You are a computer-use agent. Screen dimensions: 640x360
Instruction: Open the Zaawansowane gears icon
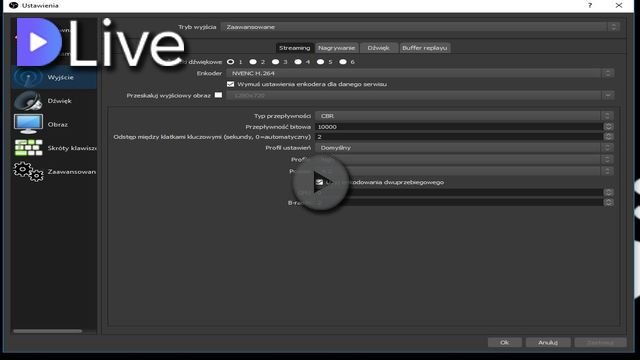point(28,171)
